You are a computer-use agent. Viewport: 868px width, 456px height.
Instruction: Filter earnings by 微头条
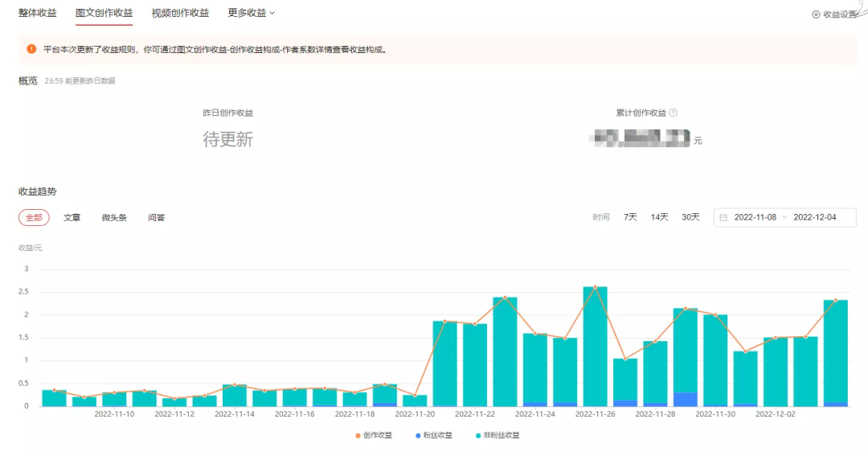[114, 218]
